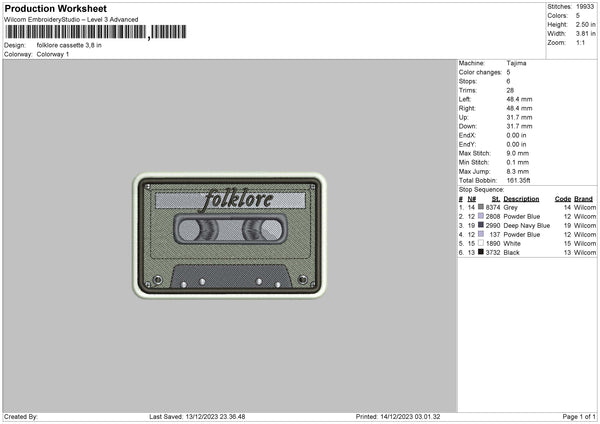Click the cassette tape reel window

tap(230, 229)
